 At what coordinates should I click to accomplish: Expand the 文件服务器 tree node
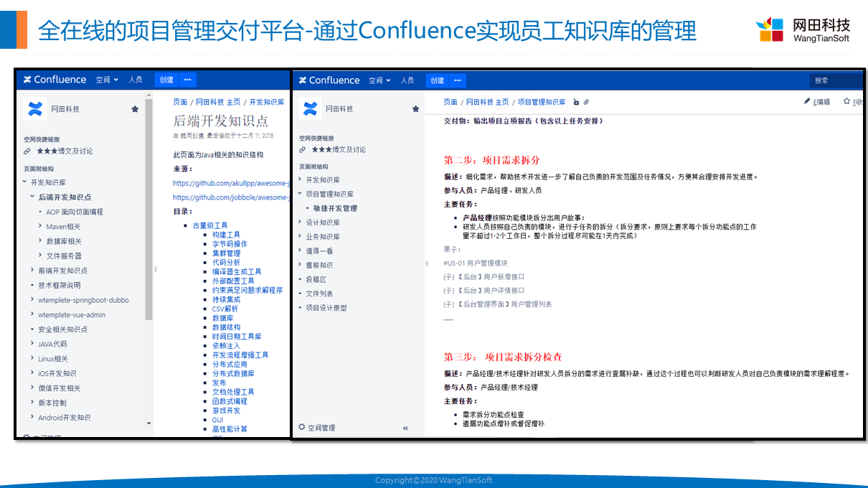click(40, 255)
